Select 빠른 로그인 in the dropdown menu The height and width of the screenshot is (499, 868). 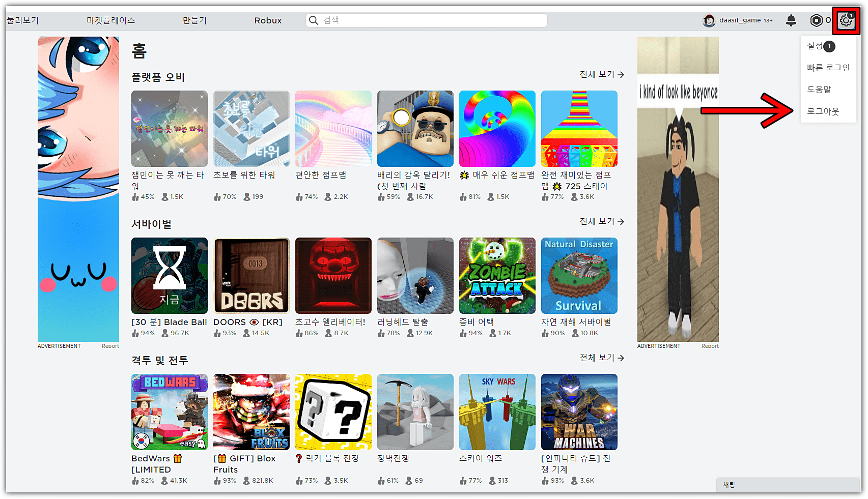[828, 68]
